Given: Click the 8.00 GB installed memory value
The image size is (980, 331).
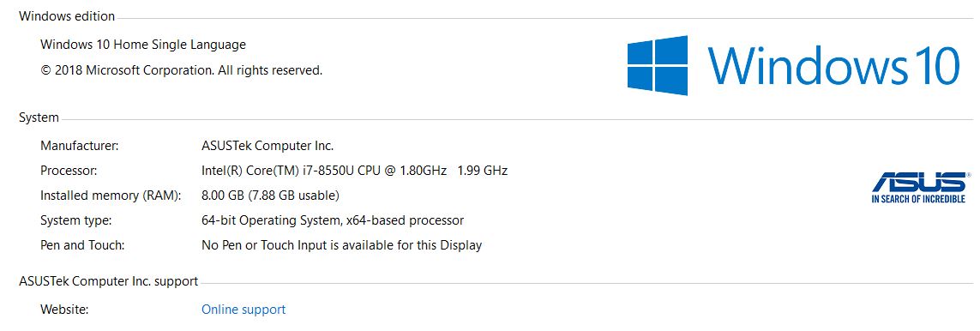Looking at the screenshot, I should point(270,196).
